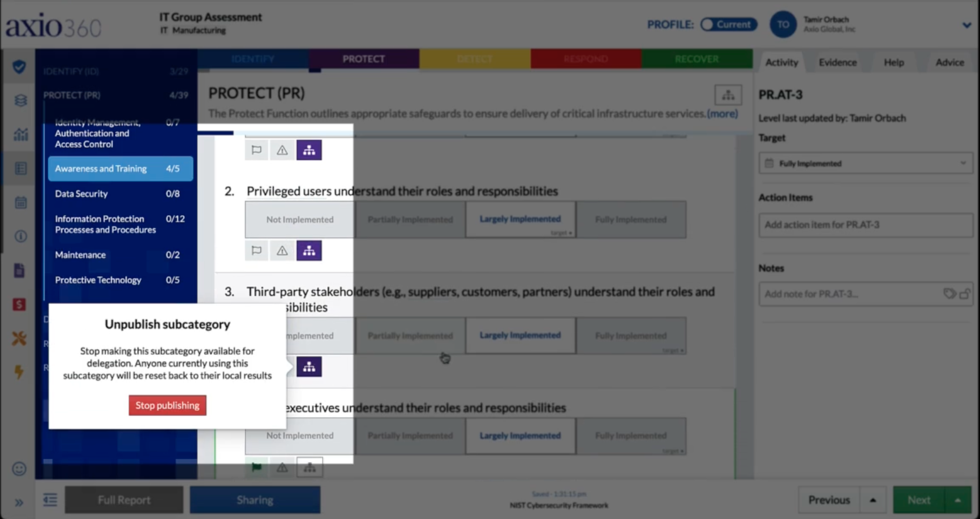The image size is (980, 519).
Task: Click the info circle icon in left sidebar
Action: click(x=20, y=236)
